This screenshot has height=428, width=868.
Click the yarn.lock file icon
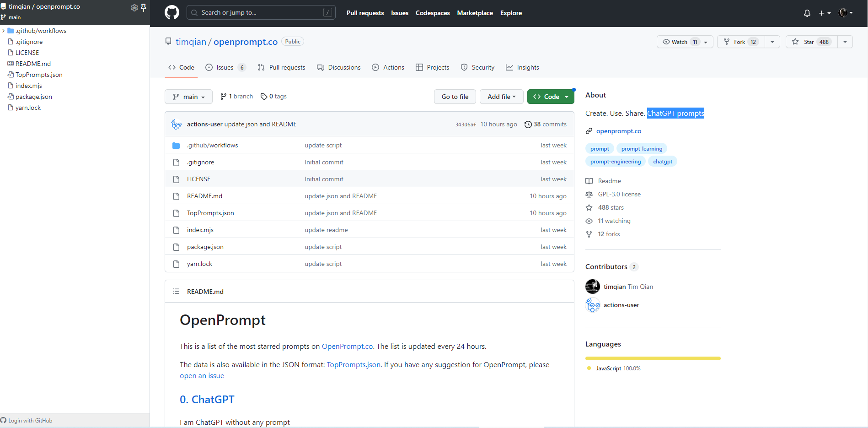coord(176,264)
